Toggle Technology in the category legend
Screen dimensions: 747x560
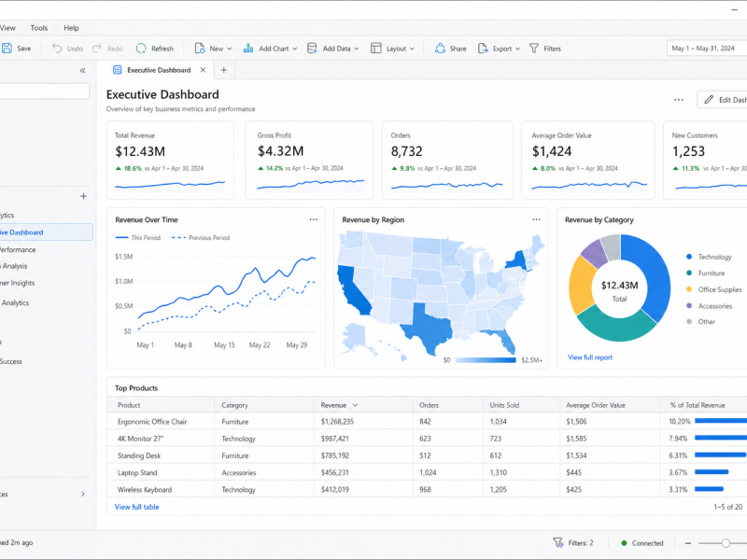click(709, 257)
